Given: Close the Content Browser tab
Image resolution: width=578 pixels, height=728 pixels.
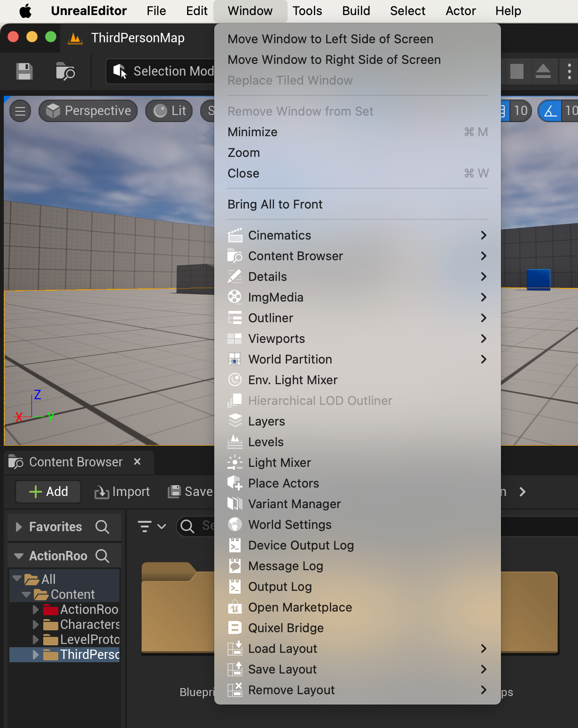Looking at the screenshot, I should pos(137,462).
